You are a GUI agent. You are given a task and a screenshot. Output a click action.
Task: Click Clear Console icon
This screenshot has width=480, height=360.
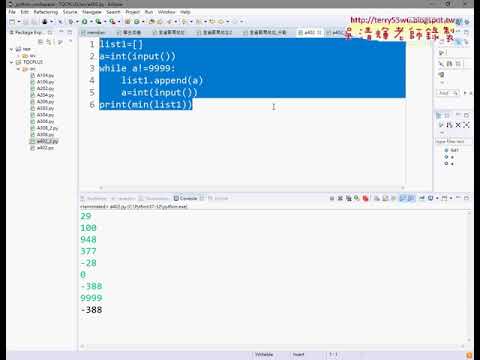377,198
